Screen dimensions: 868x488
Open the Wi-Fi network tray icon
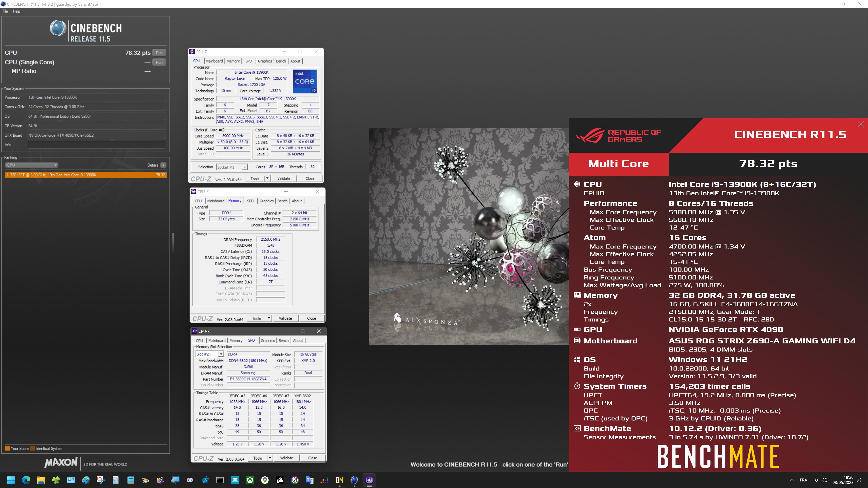(x=816, y=480)
